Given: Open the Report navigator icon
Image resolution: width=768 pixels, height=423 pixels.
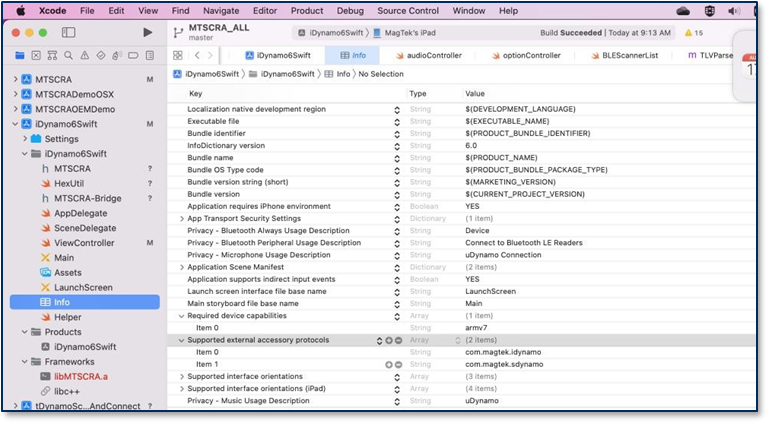Looking at the screenshot, I should [x=150, y=55].
